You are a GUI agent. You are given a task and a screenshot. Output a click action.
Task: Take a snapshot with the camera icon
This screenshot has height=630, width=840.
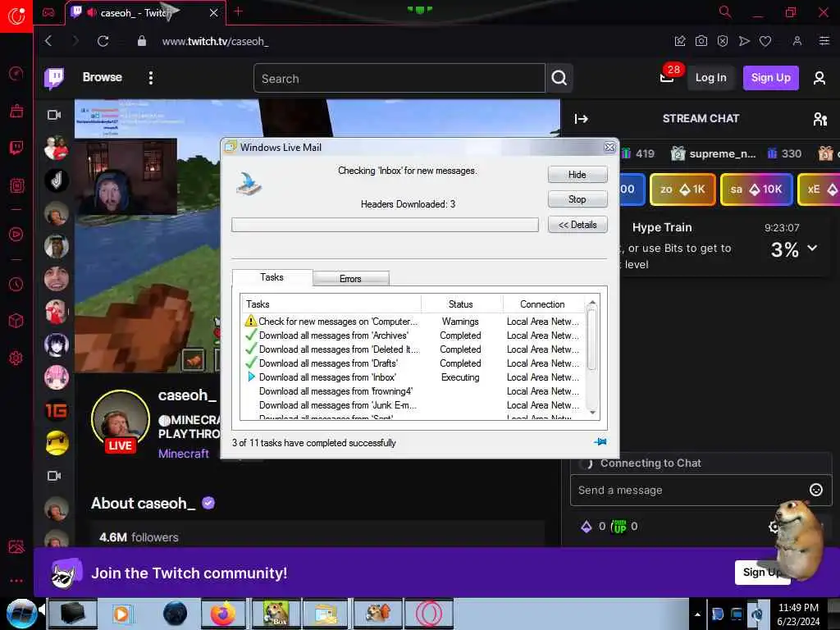pyautogui.click(x=701, y=41)
